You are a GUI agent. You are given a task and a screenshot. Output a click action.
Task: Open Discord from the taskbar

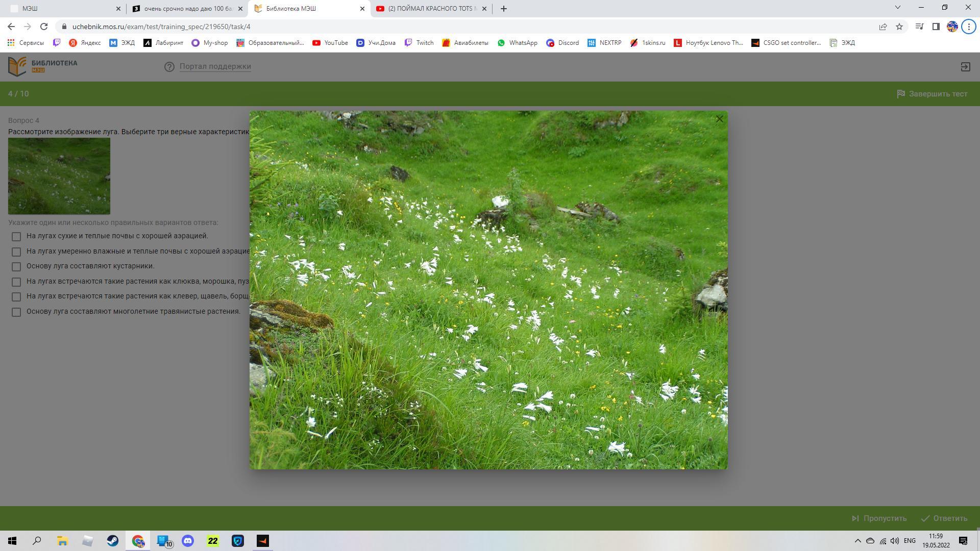point(188,541)
